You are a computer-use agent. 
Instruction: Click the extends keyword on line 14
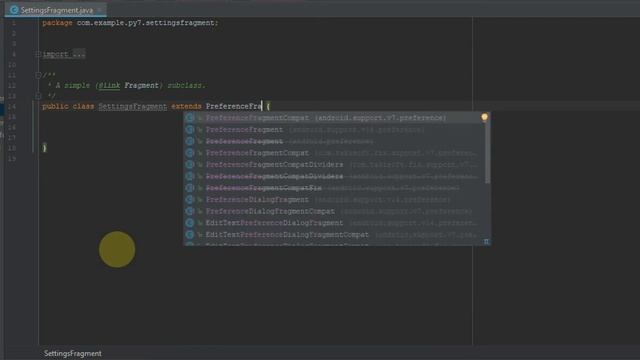(x=186, y=106)
